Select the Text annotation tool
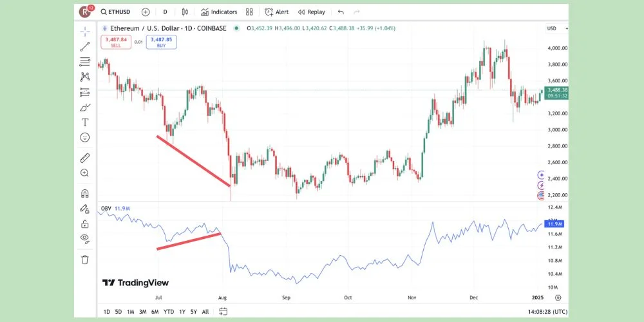Viewport: 644px width, 322px height. [x=85, y=122]
